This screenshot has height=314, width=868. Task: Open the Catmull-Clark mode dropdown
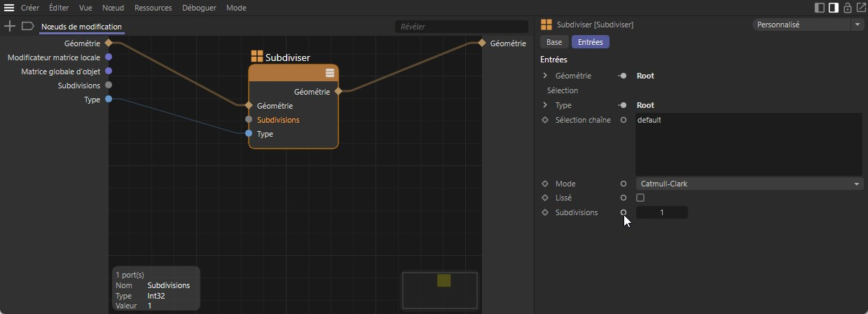[749, 184]
